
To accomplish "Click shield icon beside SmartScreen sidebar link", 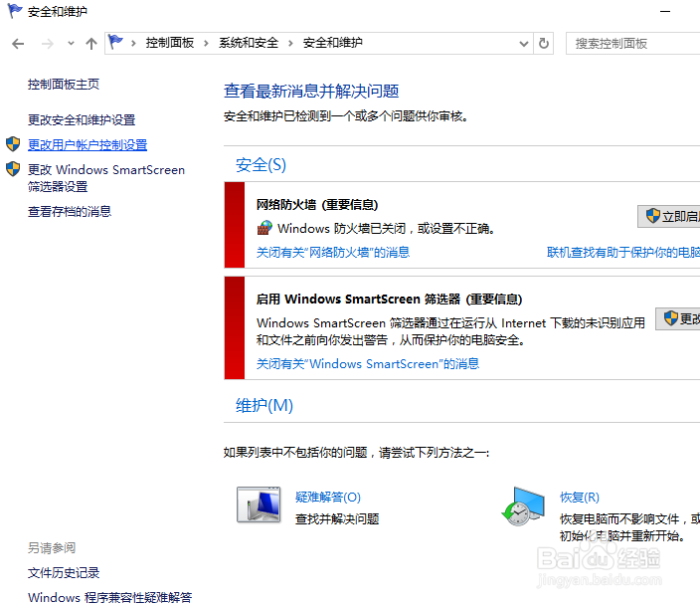I will tap(13, 169).
